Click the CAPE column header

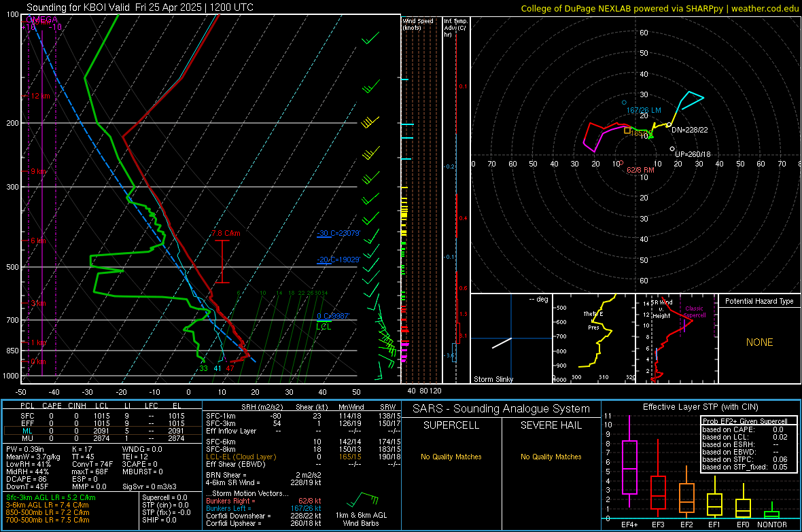point(52,406)
